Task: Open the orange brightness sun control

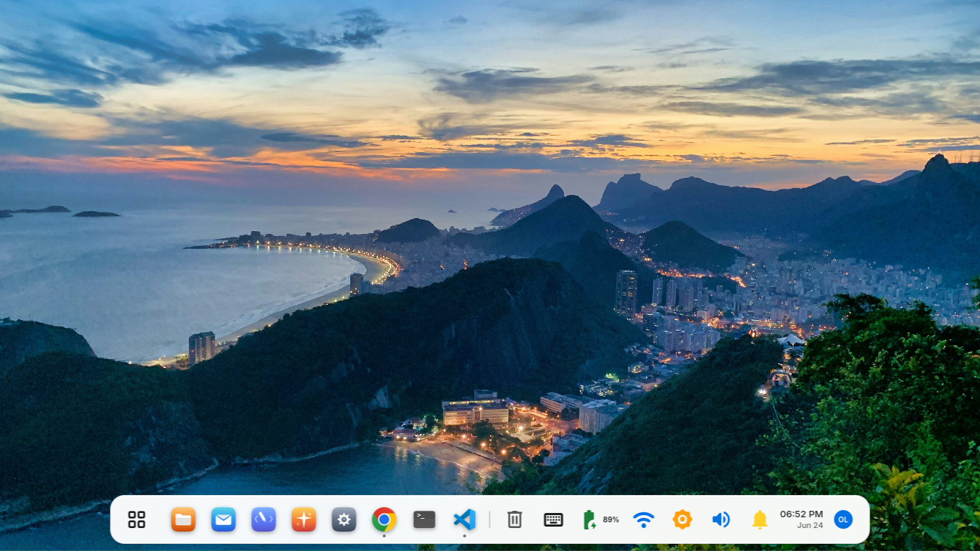Action: point(682,519)
